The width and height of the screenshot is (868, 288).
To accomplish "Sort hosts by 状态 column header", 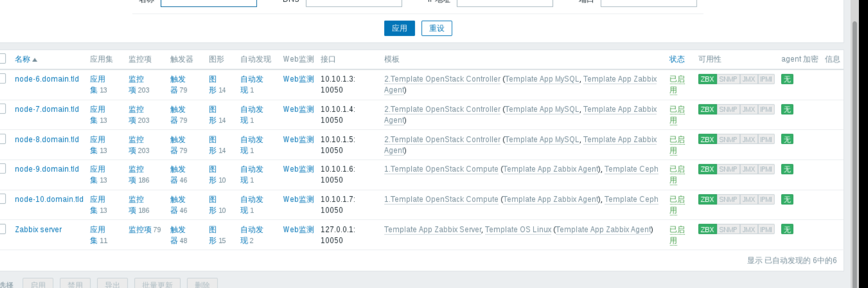I will tap(677, 59).
